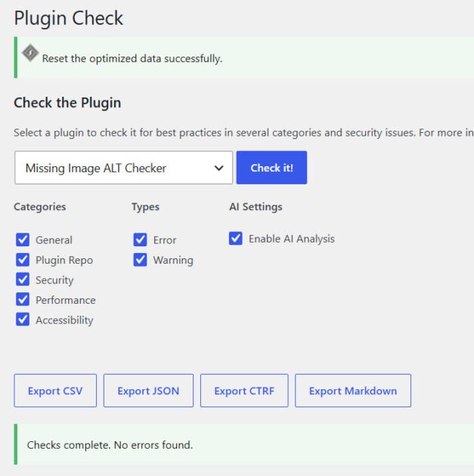Click the 'Checks complete. No errors found.' message
Viewport: 474px width, 476px height.
pyautogui.click(x=110, y=445)
